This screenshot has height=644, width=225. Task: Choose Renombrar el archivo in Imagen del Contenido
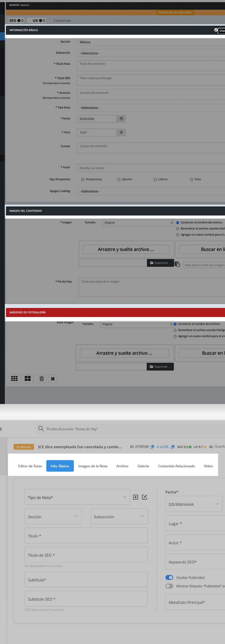178,229
